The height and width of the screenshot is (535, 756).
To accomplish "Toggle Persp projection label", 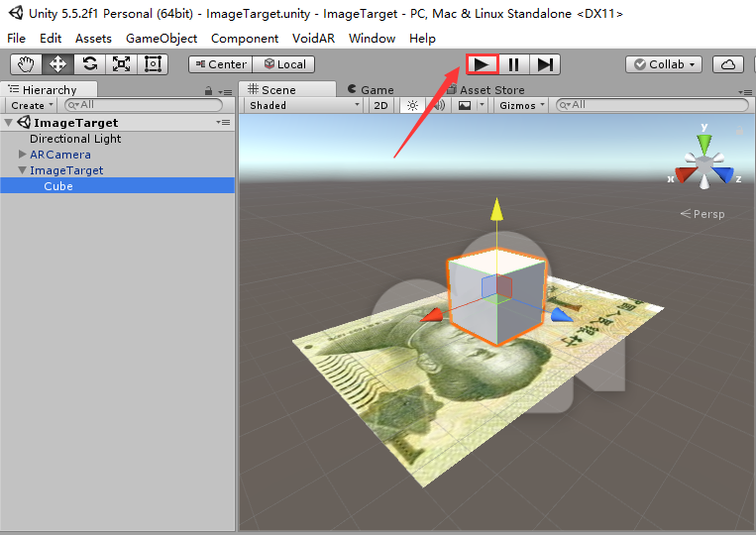I will click(x=702, y=214).
